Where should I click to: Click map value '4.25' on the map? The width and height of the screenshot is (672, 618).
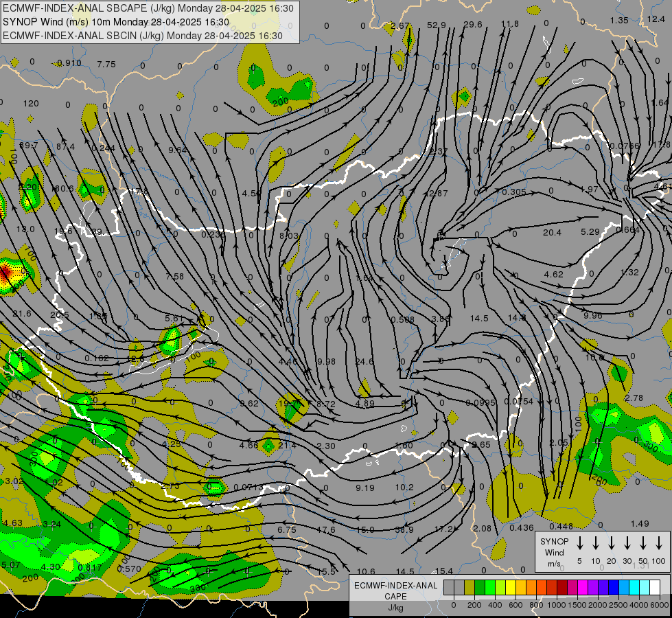coord(171,444)
